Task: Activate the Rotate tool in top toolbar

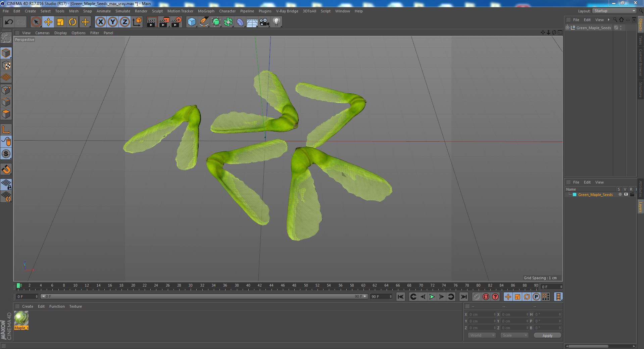Action: [x=72, y=22]
